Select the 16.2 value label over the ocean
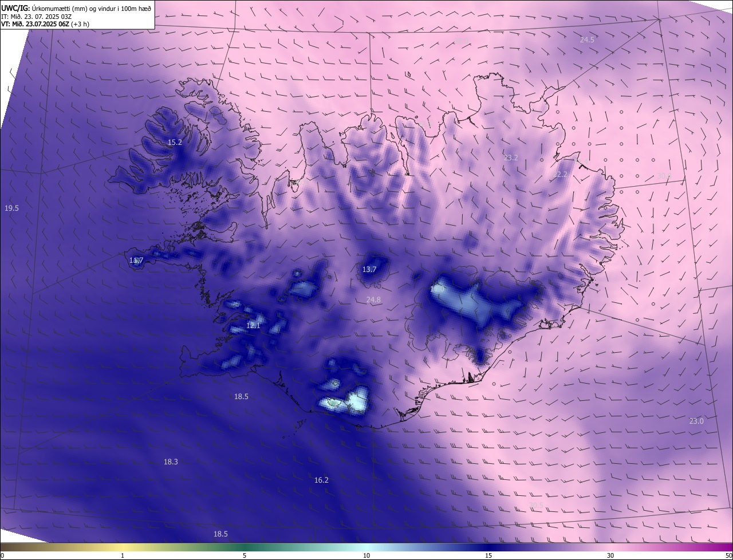This screenshot has width=733, height=560. point(321,480)
